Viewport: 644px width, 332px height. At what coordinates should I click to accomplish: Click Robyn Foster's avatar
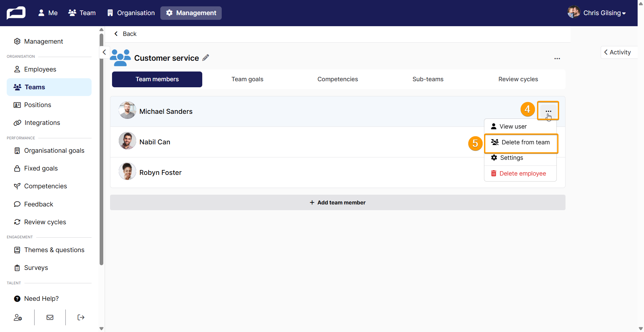click(x=127, y=171)
